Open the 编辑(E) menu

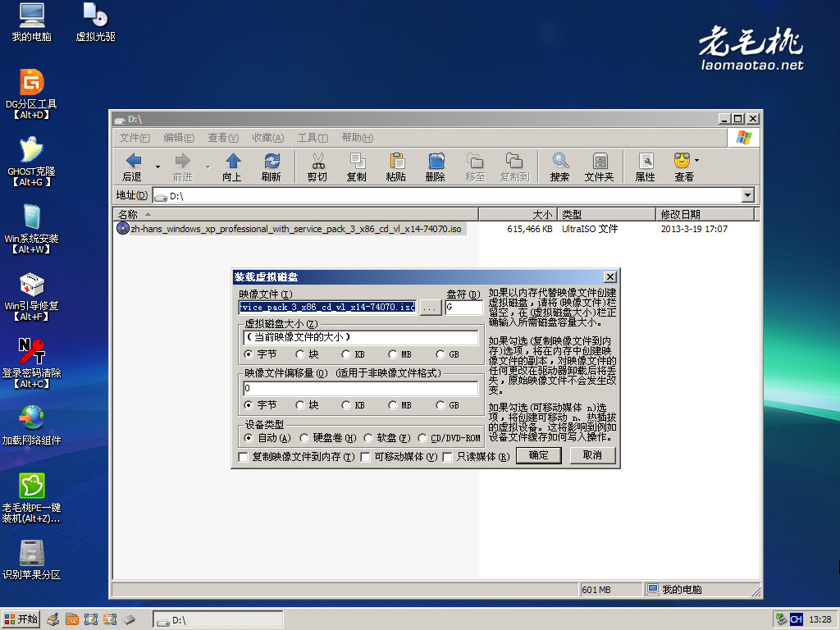point(178,138)
